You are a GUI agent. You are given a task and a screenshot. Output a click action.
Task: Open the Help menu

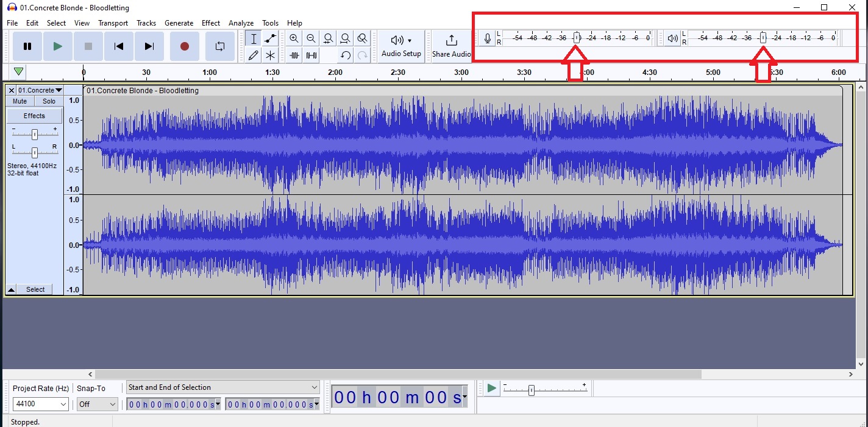point(294,23)
